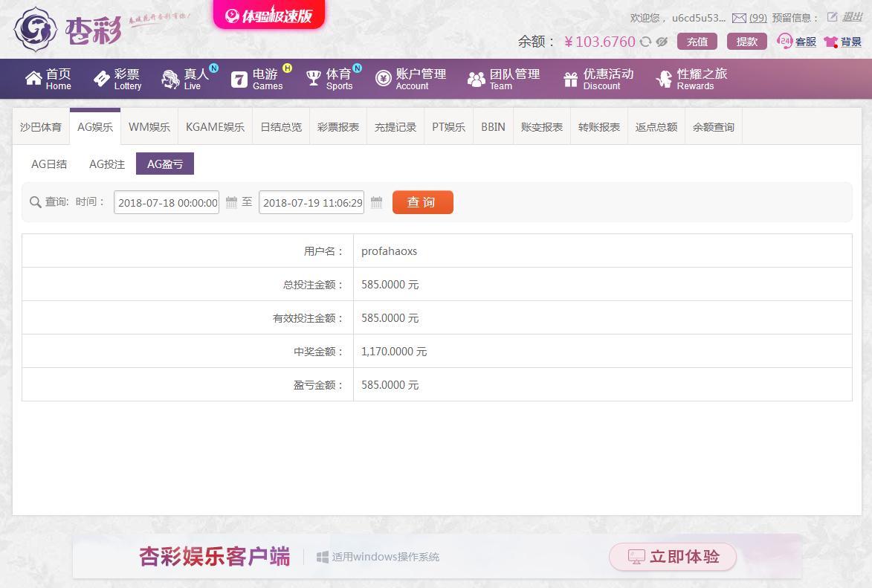Click the edit reserved info pencil icon
The height and width of the screenshot is (588, 872).
[833, 17]
